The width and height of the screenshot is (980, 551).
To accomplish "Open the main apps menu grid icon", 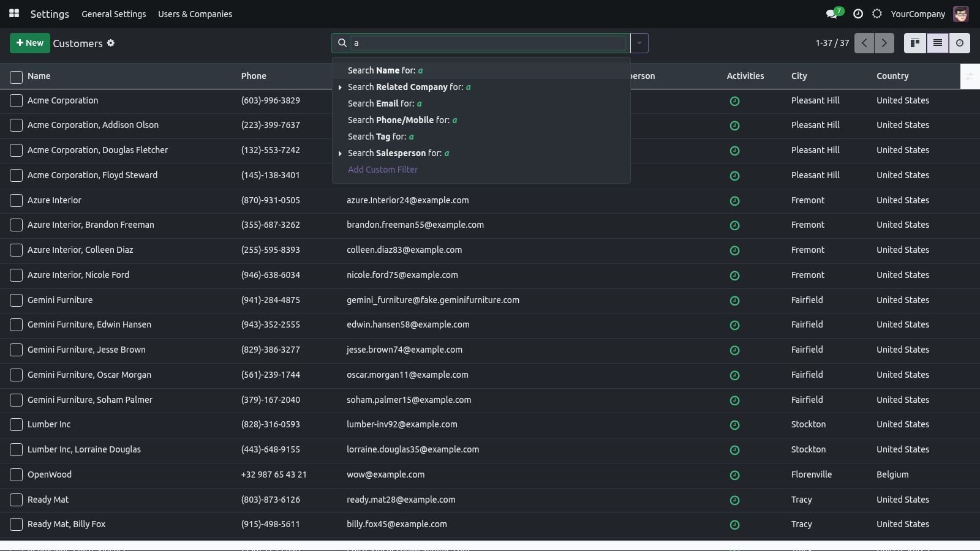I will click(x=14, y=13).
